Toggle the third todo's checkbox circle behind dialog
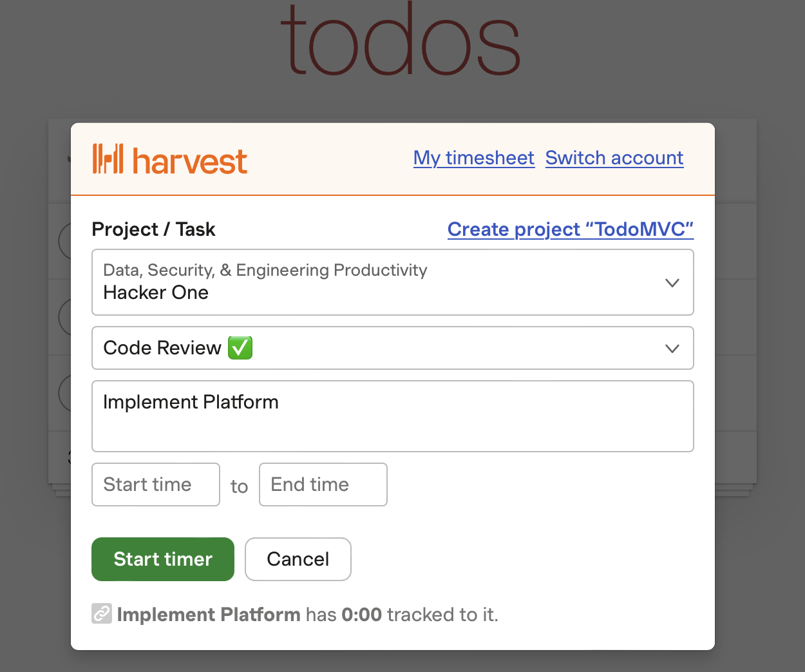 point(64,393)
